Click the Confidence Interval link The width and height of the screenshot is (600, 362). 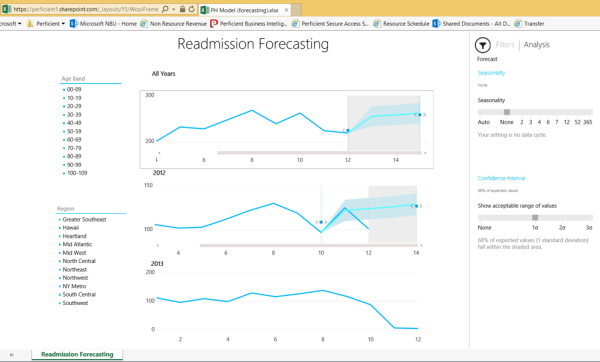pyautogui.click(x=501, y=178)
